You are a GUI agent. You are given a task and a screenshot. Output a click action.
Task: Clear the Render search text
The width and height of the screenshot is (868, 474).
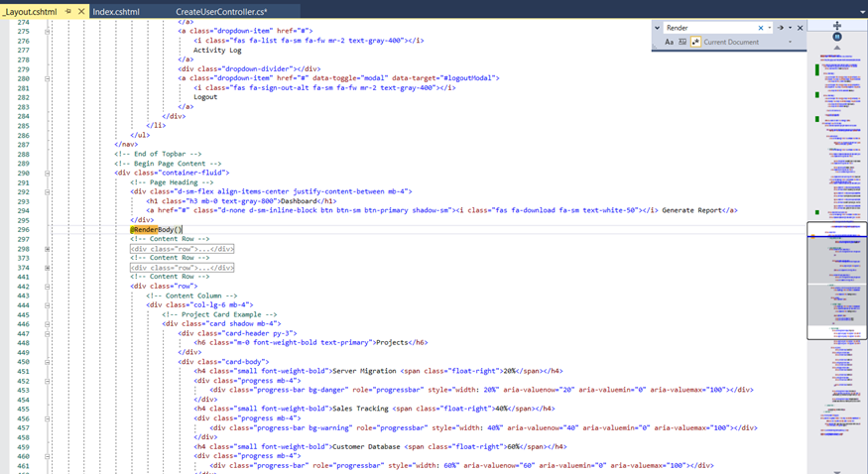[761, 28]
